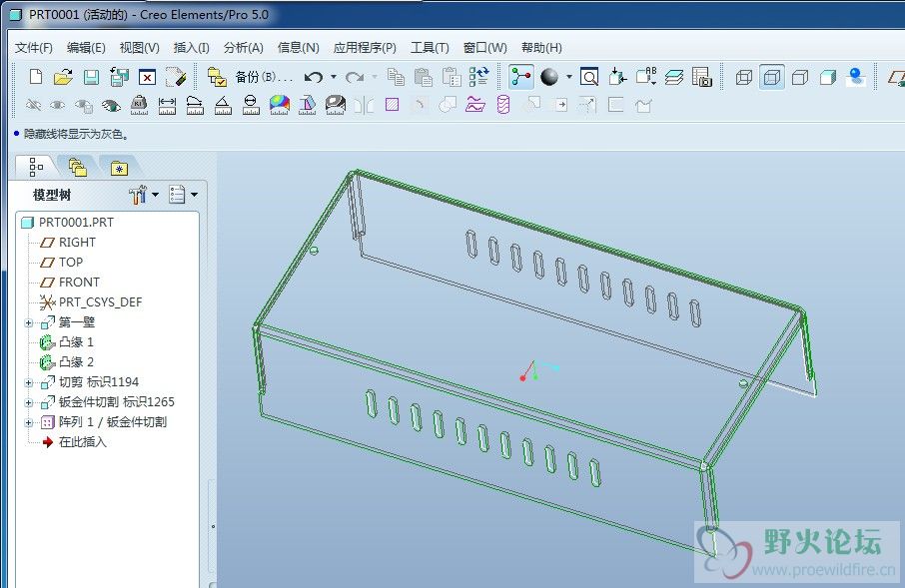Open an existing file via the folder icon
Viewport: 905px width, 588px height.
click(x=64, y=77)
